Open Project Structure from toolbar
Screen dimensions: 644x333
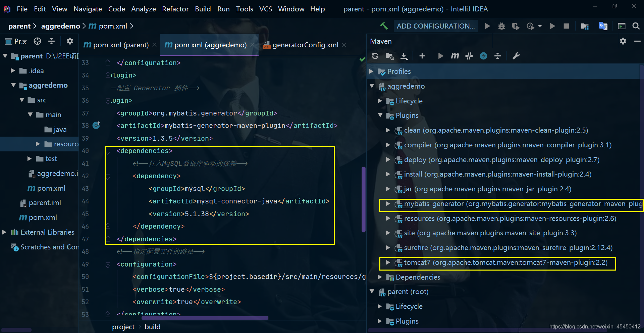click(585, 26)
